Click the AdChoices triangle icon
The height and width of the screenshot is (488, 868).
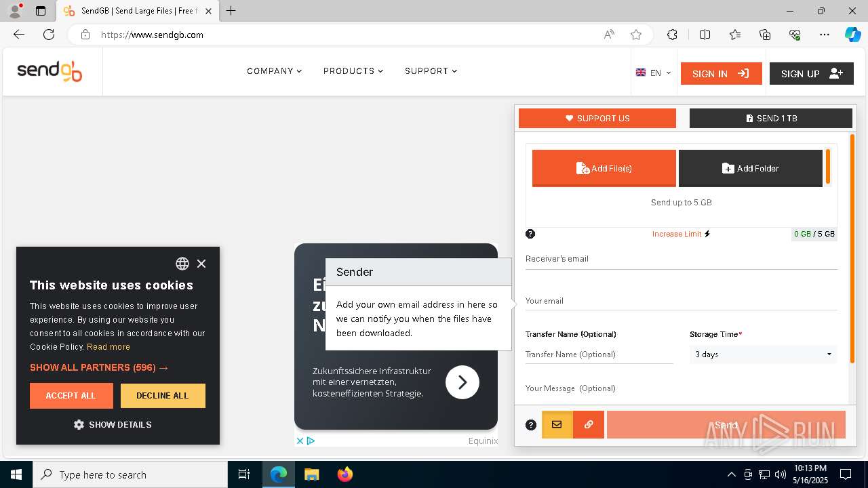311,441
